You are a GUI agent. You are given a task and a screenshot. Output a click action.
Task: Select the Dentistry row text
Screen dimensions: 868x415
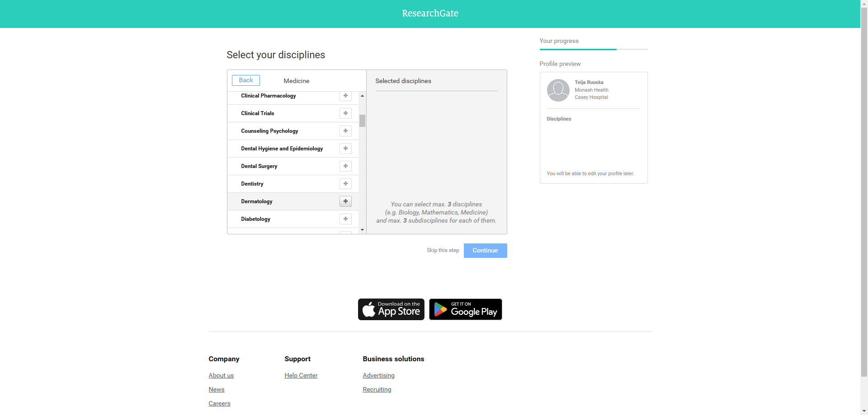point(252,184)
